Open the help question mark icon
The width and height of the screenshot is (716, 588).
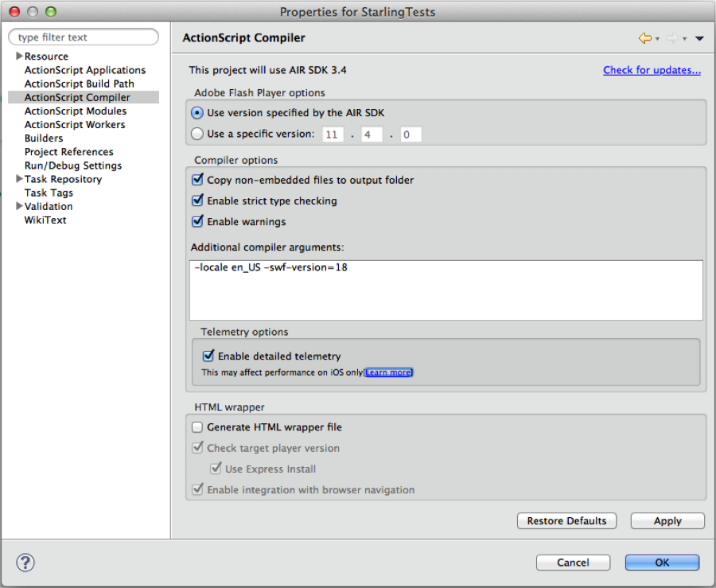point(25,563)
